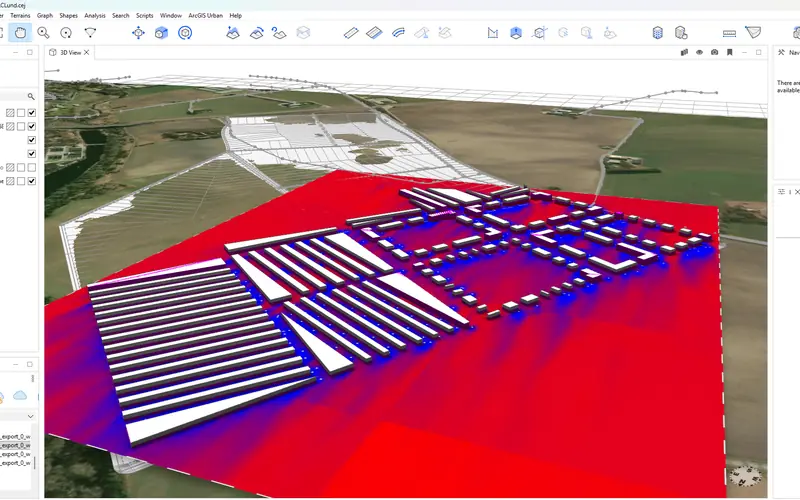
Task: Uncheck the fourth layer's lone visibility checkbox
Action: point(32,154)
